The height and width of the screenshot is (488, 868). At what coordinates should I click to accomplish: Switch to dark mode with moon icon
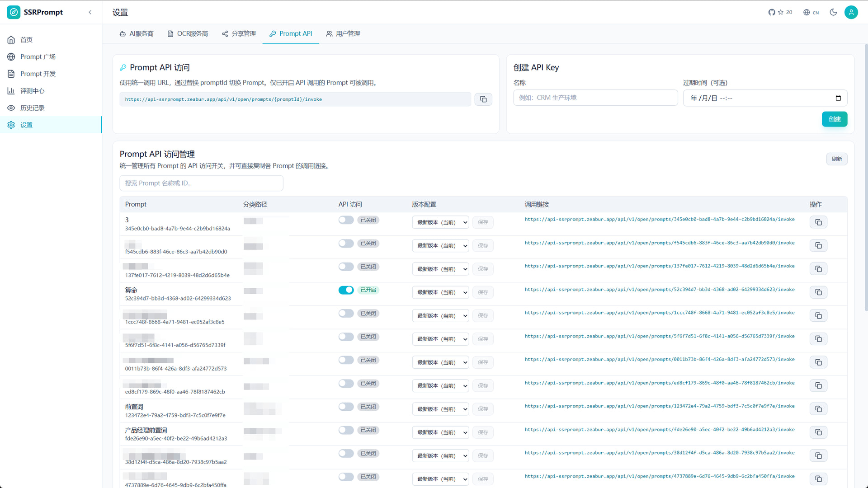833,12
